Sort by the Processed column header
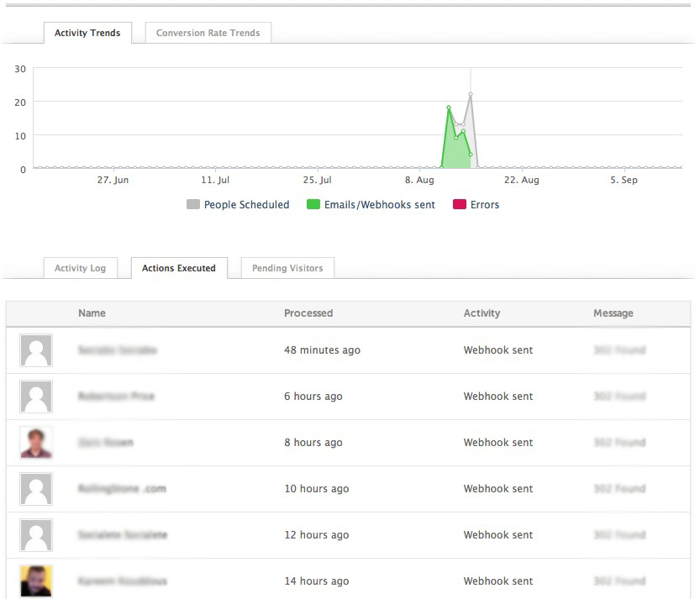The width and height of the screenshot is (700, 599). point(308,313)
